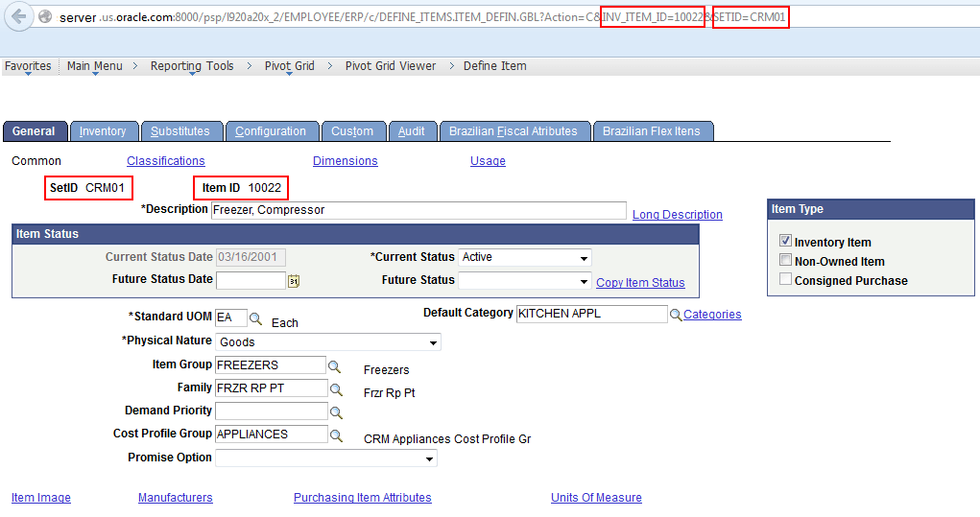This screenshot has width=980, height=517.
Task: Switch to the Audit tab
Action: [412, 131]
